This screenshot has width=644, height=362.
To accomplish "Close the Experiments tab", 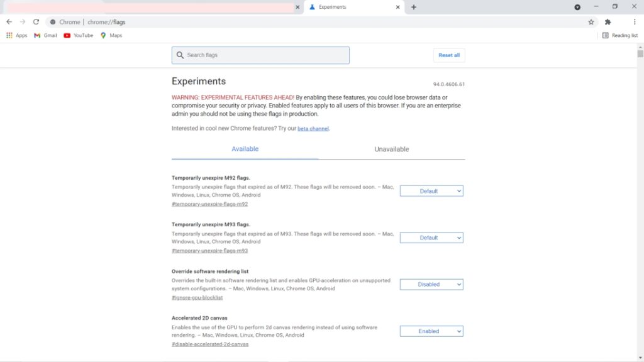I will pyautogui.click(x=397, y=7).
